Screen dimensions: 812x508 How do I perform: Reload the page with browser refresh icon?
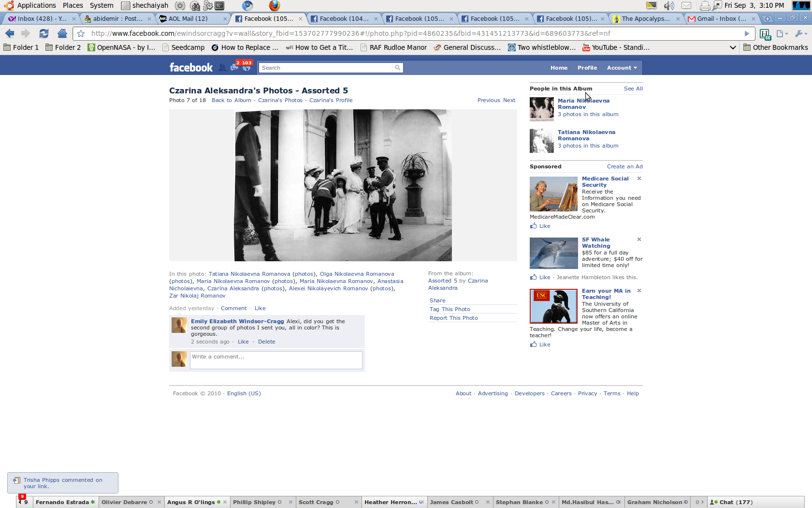coord(44,33)
